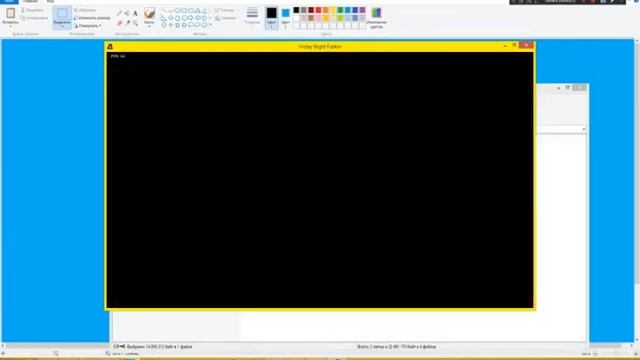
Task: Open the Paste dropdown arrow
Action: pos(11,26)
